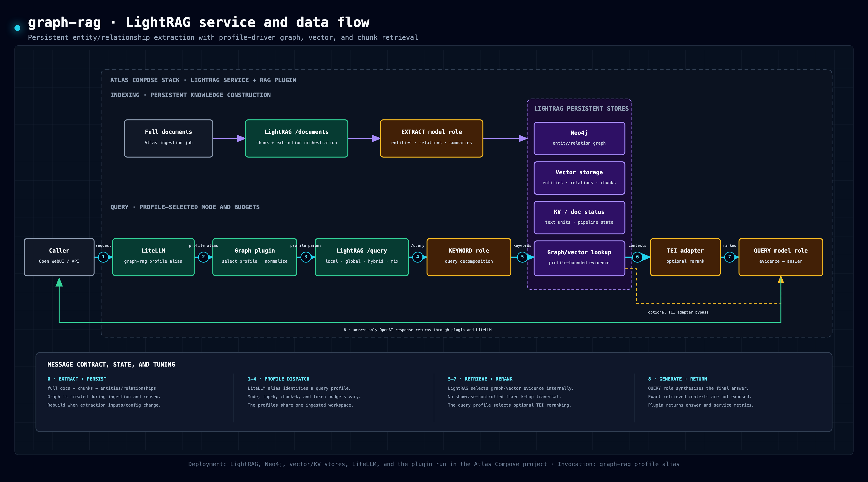
Task: Click INDEXING persistent knowledge construction heading
Action: click(190, 95)
